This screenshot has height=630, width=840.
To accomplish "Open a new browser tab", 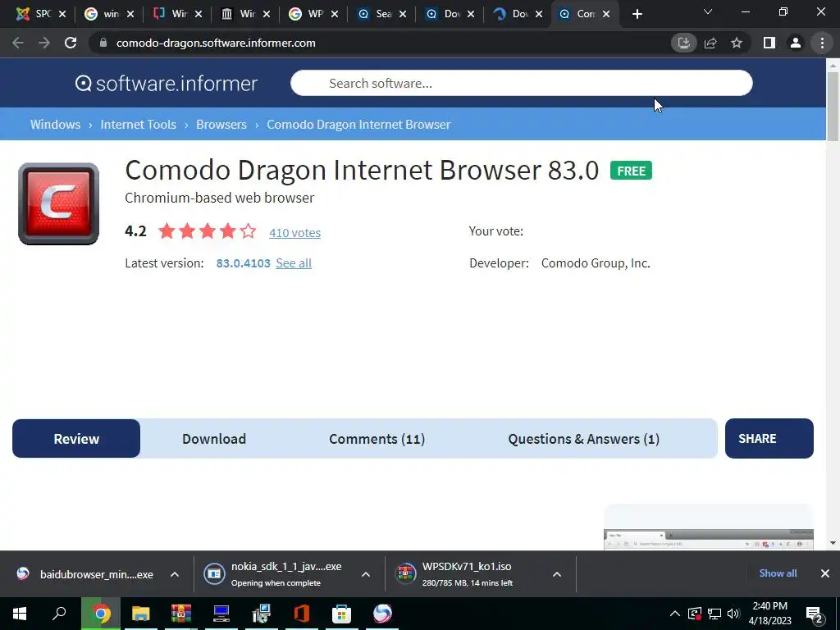I will point(637,14).
